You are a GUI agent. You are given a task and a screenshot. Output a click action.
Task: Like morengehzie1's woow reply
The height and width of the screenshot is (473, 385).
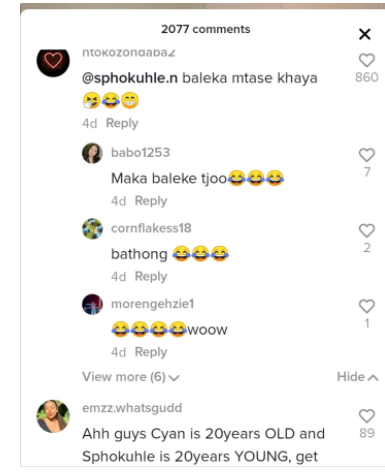(367, 306)
